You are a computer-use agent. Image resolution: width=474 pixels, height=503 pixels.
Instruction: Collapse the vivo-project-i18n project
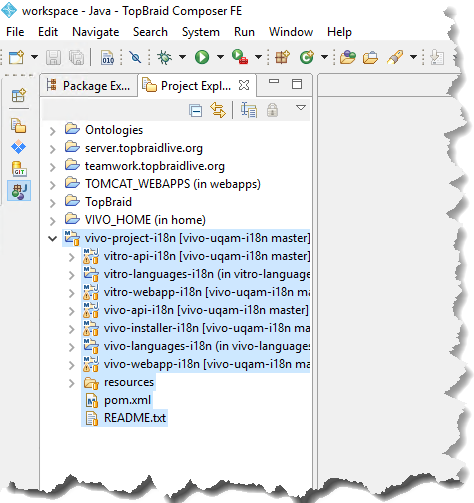52,238
